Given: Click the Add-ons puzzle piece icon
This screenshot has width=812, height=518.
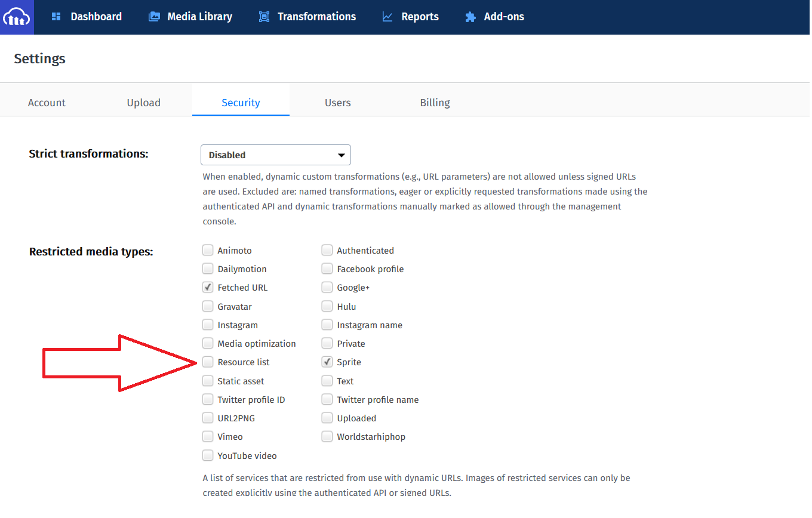Looking at the screenshot, I should [x=470, y=17].
